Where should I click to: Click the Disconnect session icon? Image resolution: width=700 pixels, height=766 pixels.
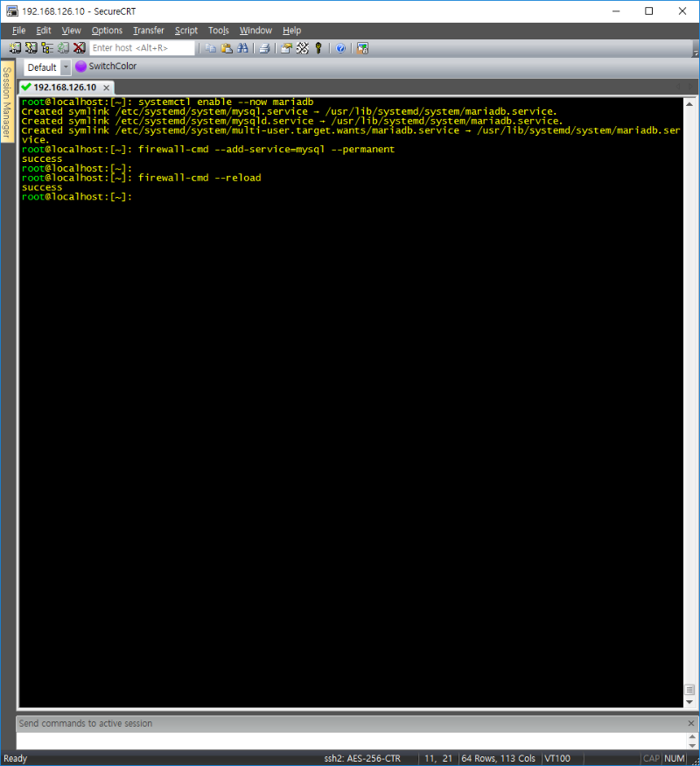coord(79,48)
